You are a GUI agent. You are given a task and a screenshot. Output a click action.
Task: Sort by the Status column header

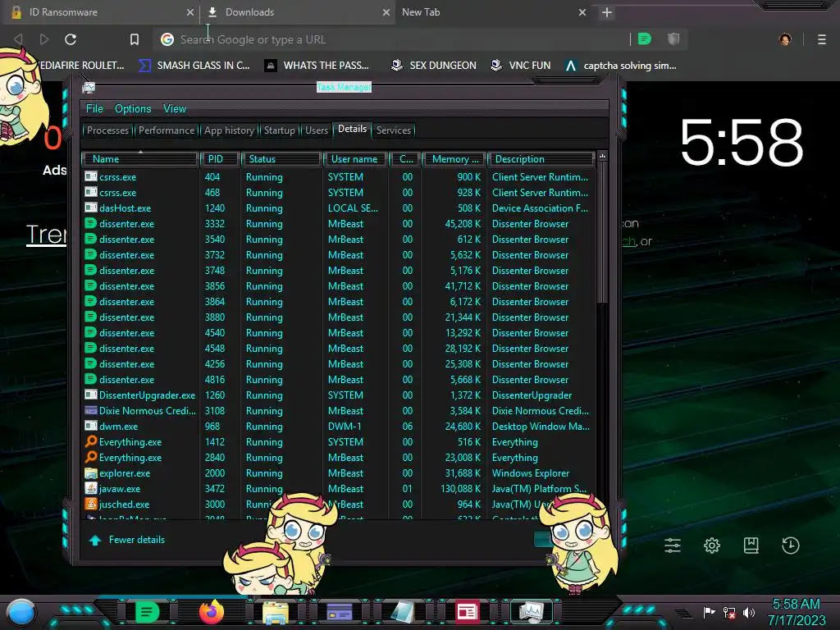(282, 159)
